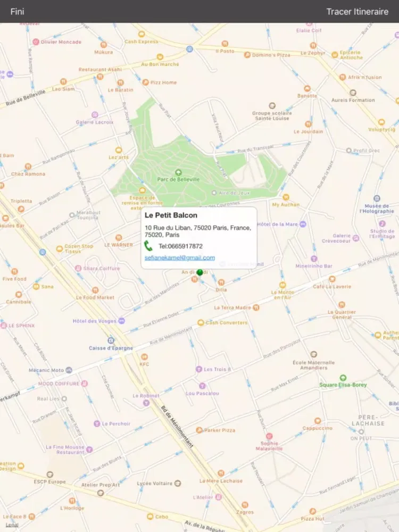Tap the Chez Ramona restaurant icon
The image size is (399, 532).
pyautogui.click(x=28, y=166)
